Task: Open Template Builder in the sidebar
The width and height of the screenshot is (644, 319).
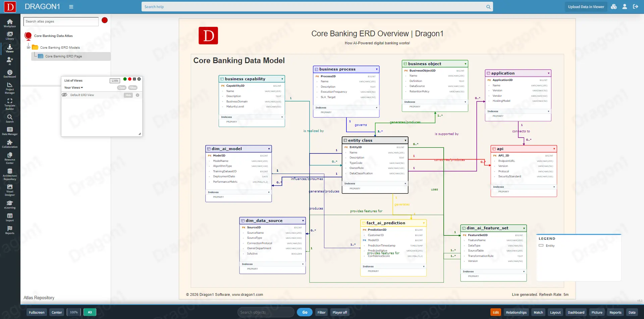Action: point(10,104)
